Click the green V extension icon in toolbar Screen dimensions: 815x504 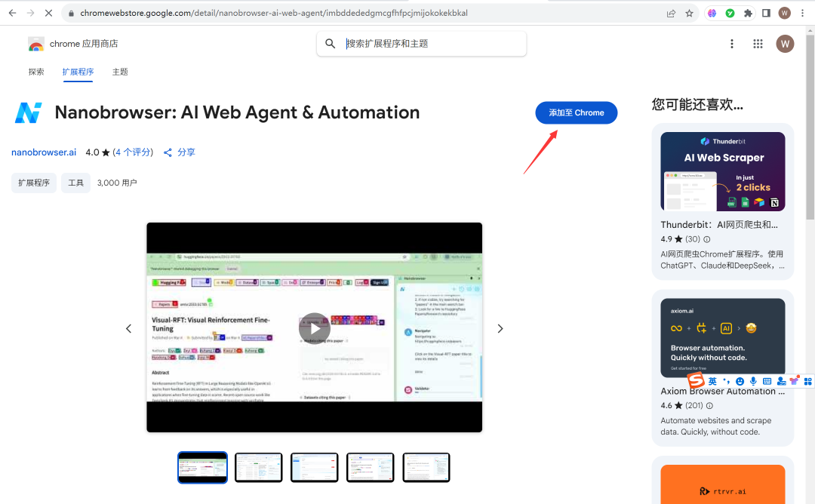[730, 13]
